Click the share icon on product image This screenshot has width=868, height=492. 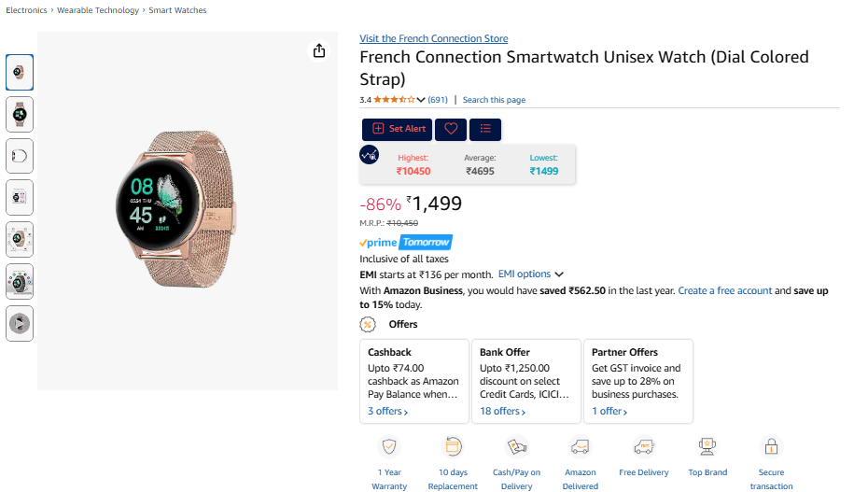[319, 50]
